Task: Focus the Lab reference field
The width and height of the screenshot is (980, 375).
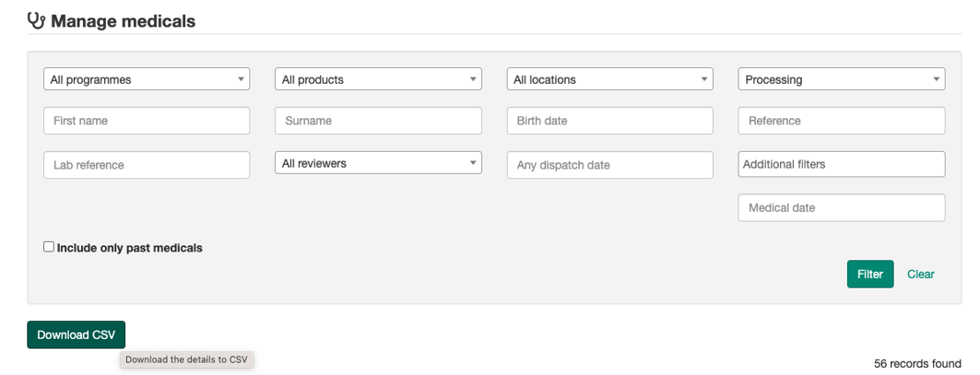Action: pos(146,165)
